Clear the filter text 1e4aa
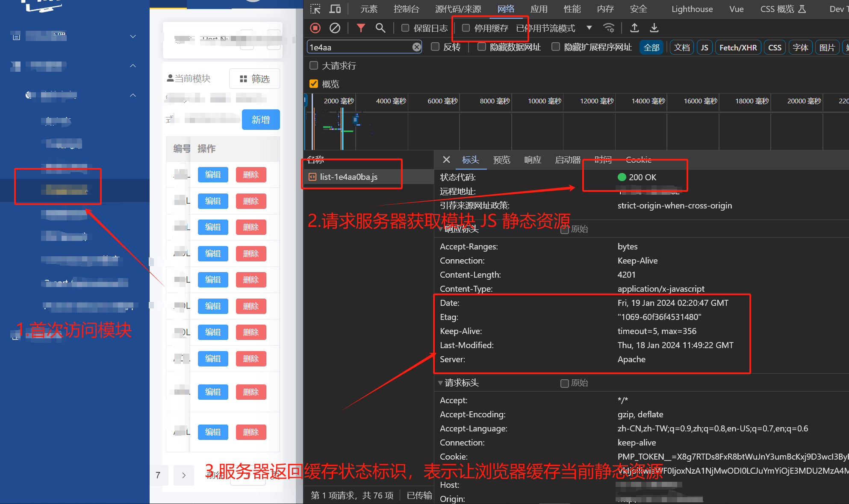Image resolution: width=849 pixels, height=504 pixels. coord(416,47)
